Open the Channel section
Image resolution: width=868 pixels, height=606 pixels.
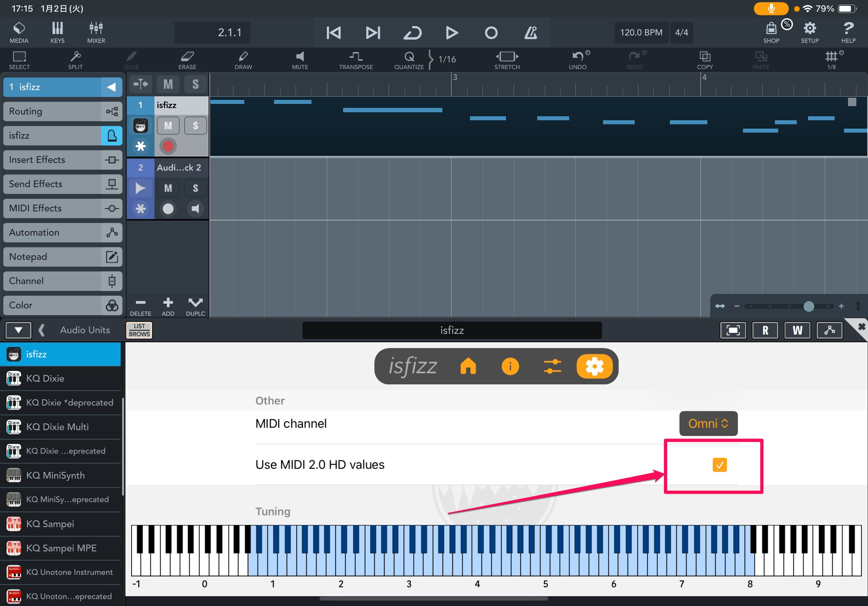(x=63, y=281)
